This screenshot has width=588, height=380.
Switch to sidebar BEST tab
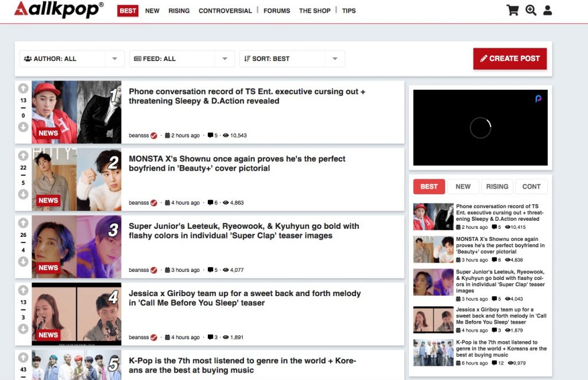tap(429, 187)
